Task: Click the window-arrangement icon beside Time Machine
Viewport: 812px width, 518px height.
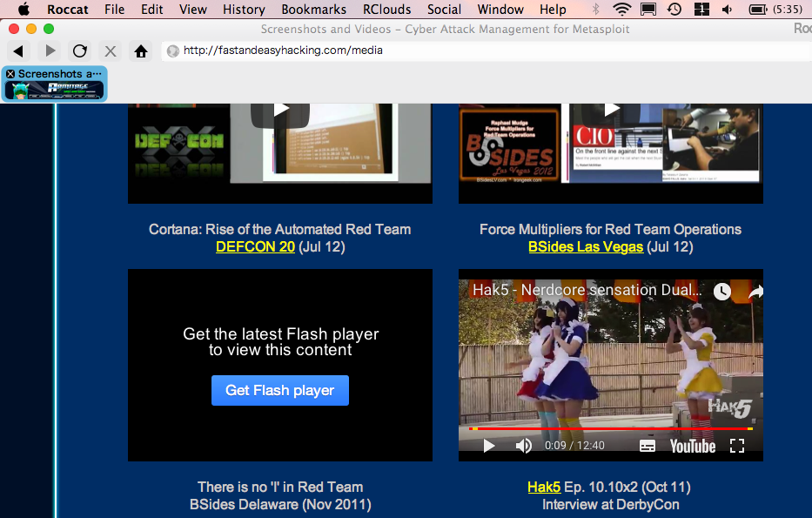Action: (x=701, y=9)
